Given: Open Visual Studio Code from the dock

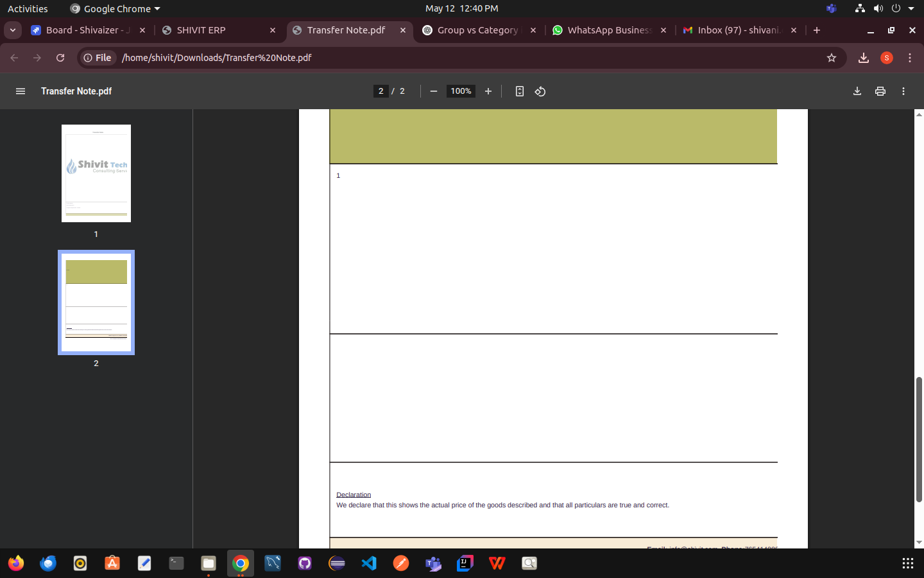Looking at the screenshot, I should [369, 563].
